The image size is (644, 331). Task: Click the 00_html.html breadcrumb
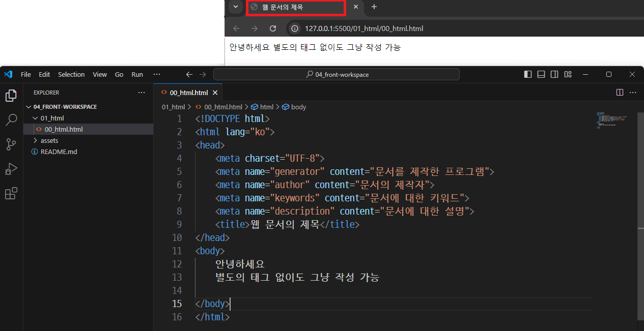[x=219, y=107]
